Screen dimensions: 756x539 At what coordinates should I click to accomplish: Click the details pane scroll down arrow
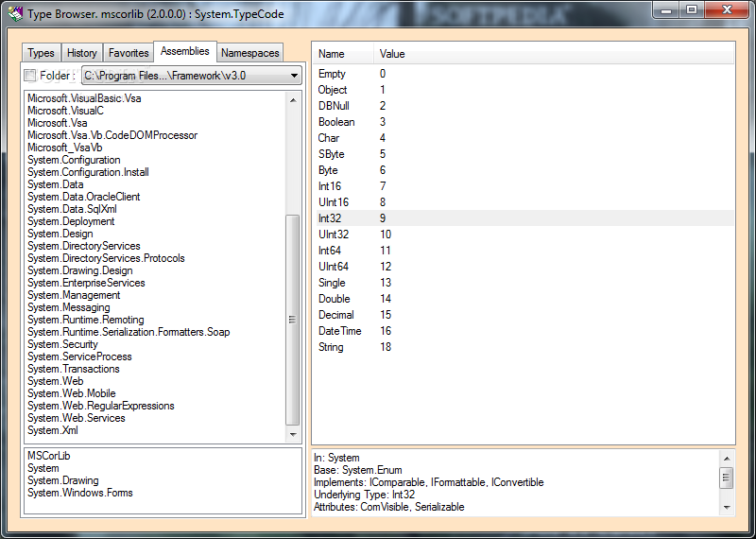coord(727,507)
